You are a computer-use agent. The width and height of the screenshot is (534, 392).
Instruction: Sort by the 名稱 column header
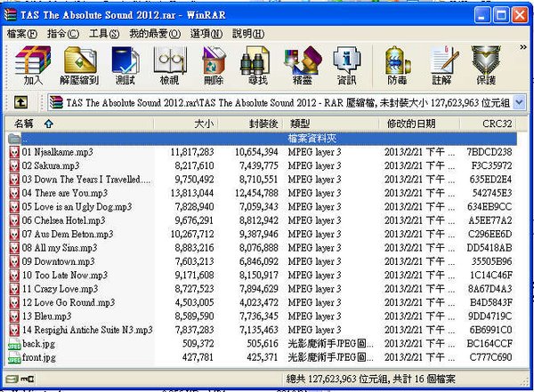pos(80,124)
